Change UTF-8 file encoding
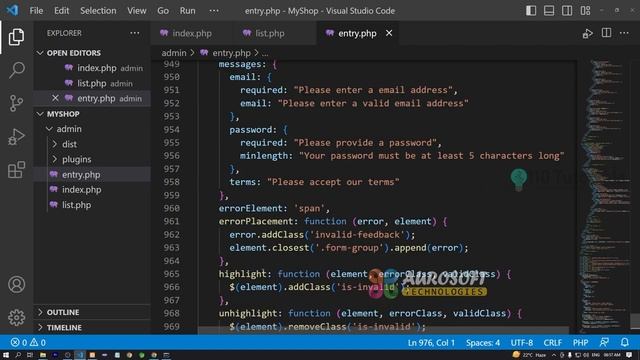This screenshot has width=640, height=360. [521, 342]
